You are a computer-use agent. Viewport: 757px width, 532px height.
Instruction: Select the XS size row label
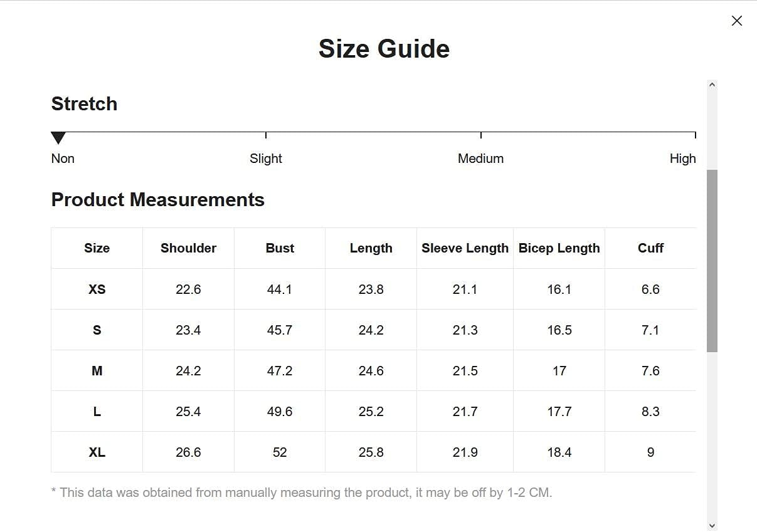tap(97, 289)
